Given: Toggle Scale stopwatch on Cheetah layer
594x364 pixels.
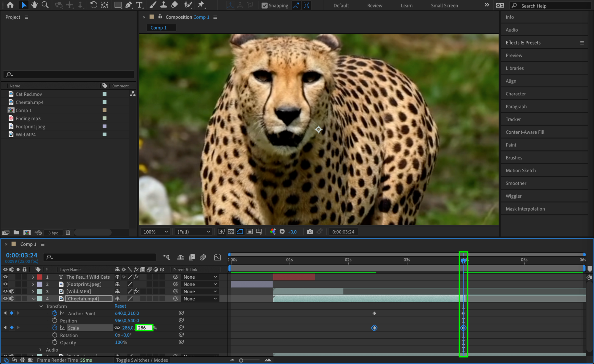Looking at the screenshot, I should pyautogui.click(x=55, y=328).
